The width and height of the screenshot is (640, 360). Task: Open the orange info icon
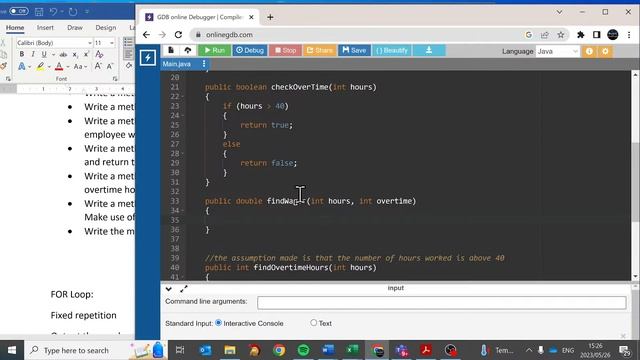click(589, 51)
